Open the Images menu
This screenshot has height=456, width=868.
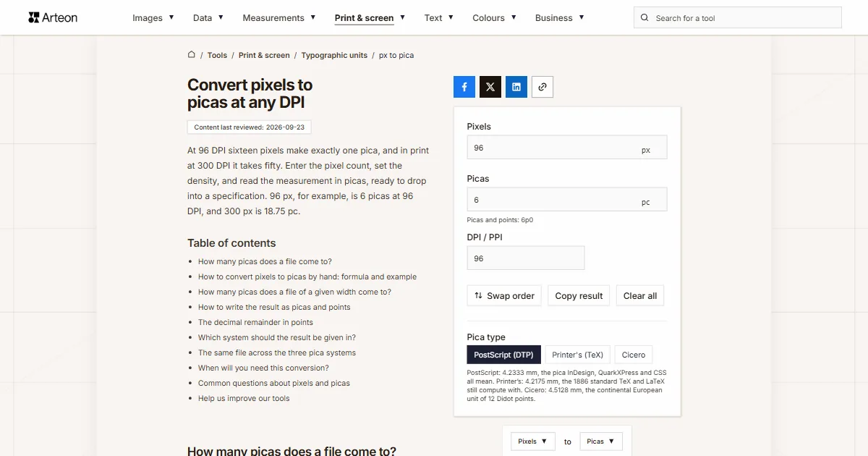(x=153, y=18)
